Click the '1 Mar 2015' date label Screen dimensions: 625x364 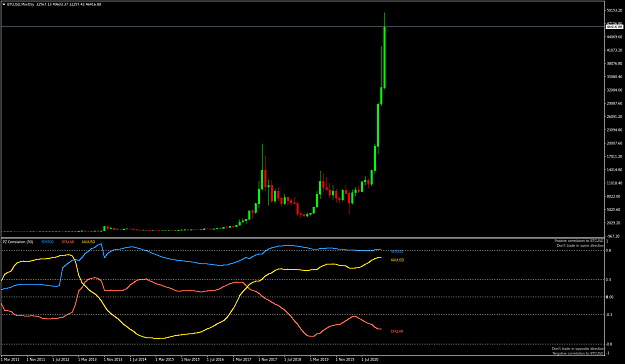click(164, 359)
